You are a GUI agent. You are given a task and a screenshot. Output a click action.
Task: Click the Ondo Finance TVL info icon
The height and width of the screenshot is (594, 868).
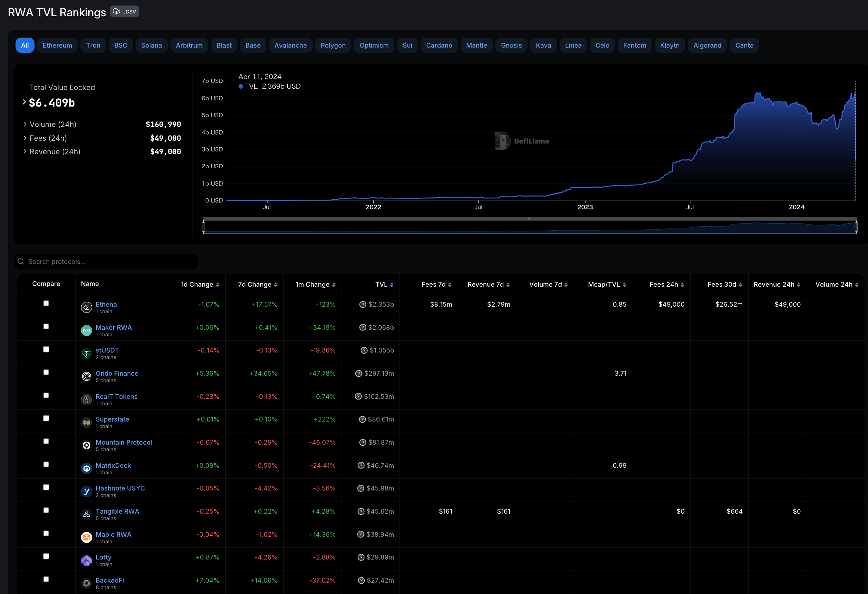[358, 373]
